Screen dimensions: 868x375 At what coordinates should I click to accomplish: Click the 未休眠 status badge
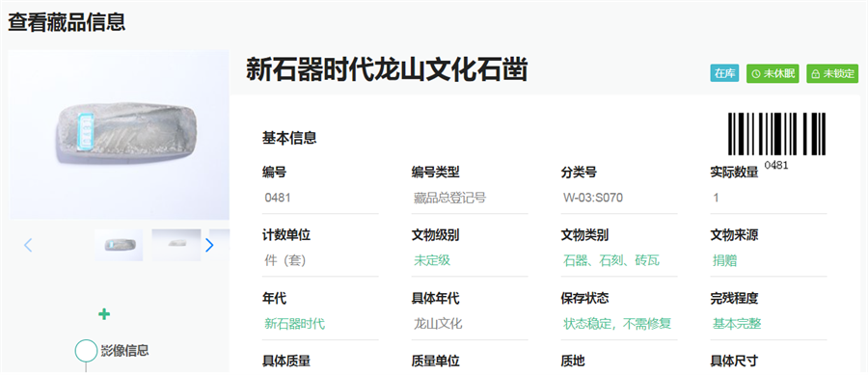(x=773, y=73)
